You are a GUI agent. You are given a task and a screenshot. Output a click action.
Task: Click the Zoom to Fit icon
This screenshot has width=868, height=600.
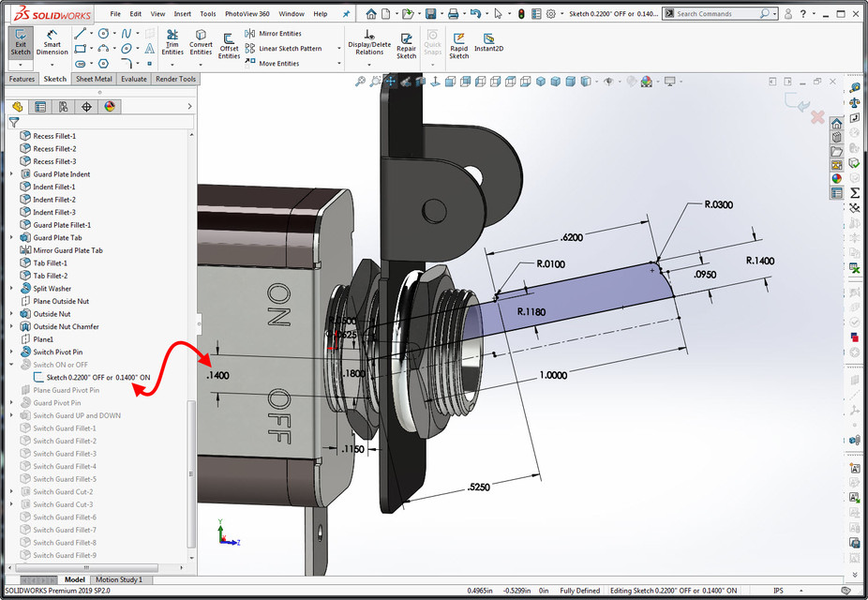360,82
